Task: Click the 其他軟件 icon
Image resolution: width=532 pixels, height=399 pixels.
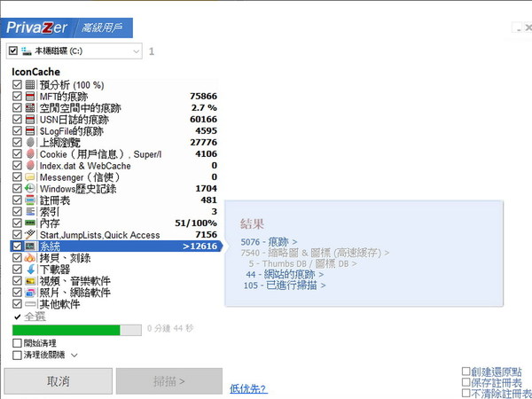Action: point(30,304)
